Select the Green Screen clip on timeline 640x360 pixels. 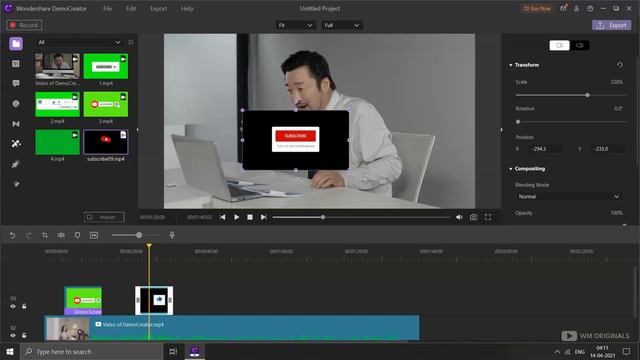coord(83,301)
